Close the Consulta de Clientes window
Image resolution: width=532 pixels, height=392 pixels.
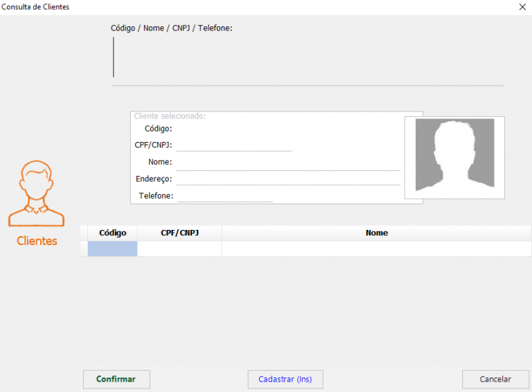522,7
